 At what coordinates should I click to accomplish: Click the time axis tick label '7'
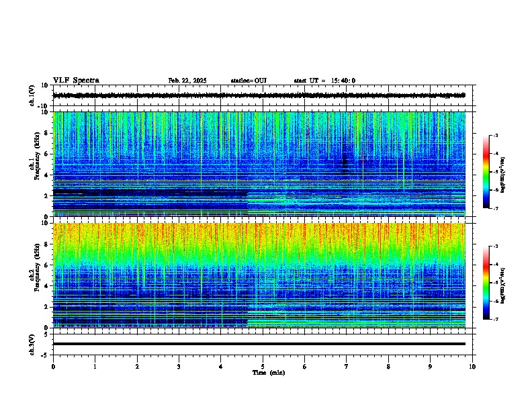pyautogui.click(x=347, y=367)
